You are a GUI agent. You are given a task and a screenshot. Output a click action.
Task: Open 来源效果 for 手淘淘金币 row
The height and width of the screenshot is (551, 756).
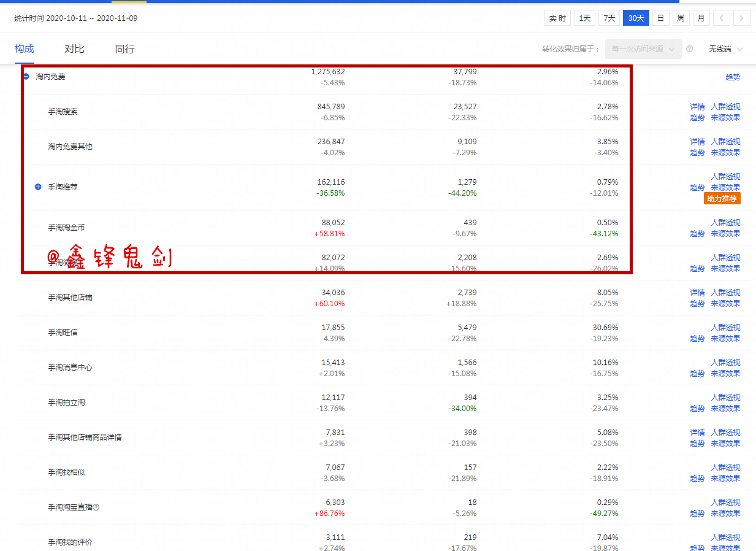725,234
